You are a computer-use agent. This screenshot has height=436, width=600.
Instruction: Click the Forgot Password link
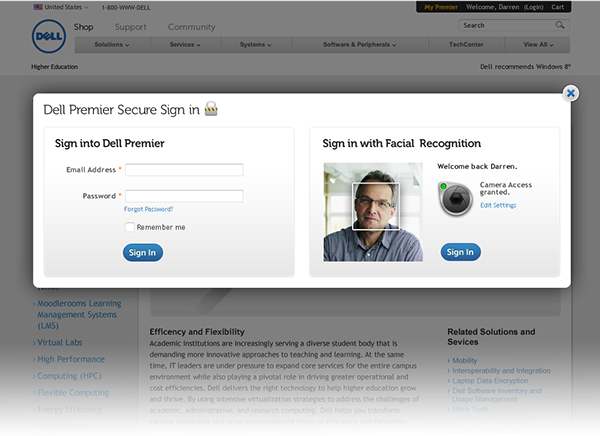[148, 209]
